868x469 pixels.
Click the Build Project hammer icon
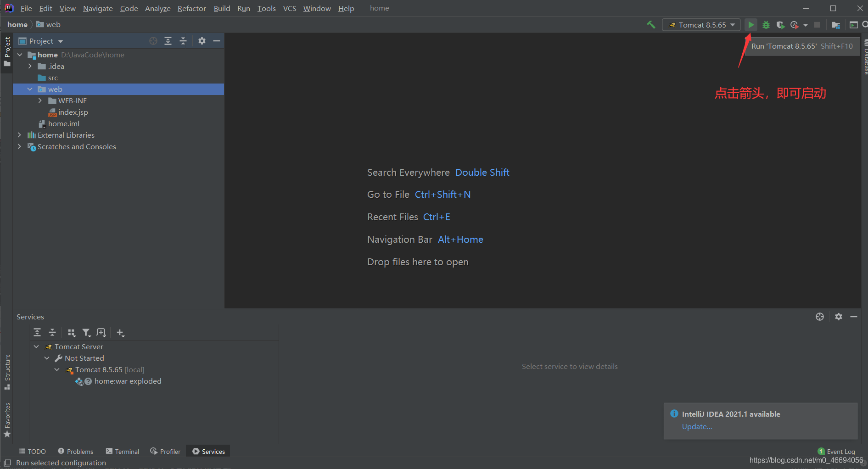tap(651, 25)
